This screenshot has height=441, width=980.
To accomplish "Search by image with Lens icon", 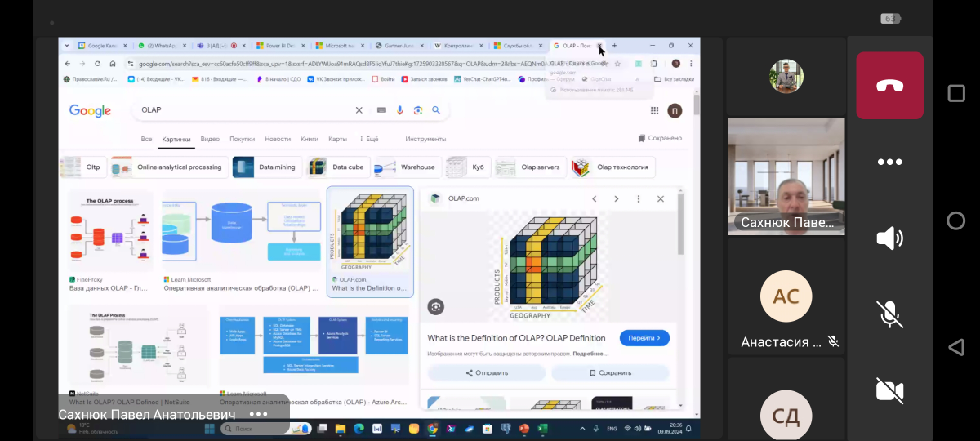I will coord(418,110).
